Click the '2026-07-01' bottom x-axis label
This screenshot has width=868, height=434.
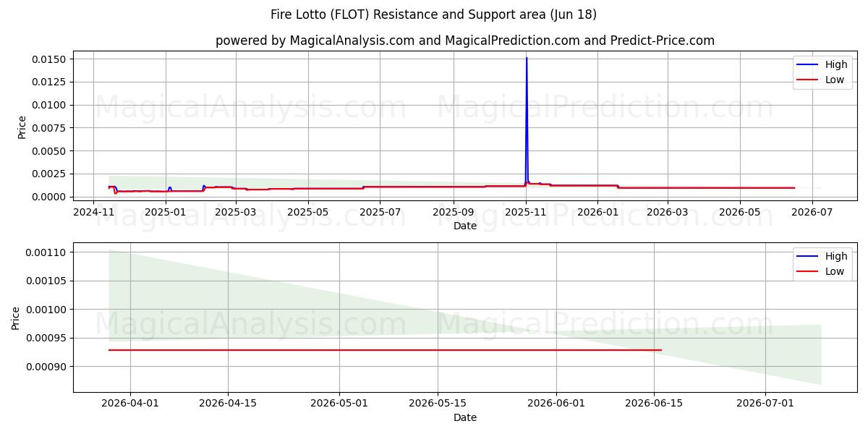[x=765, y=404]
